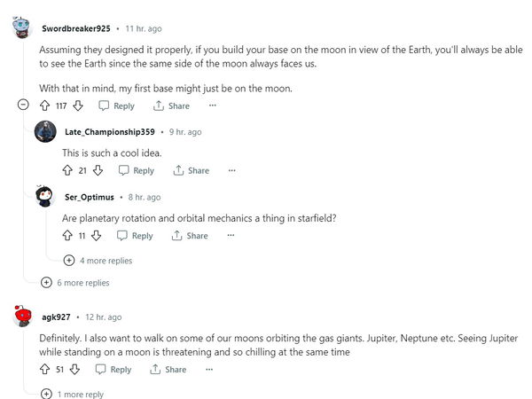This screenshot has height=399, width=532.
Task: Reply to agk927's comment
Action: pyautogui.click(x=113, y=369)
